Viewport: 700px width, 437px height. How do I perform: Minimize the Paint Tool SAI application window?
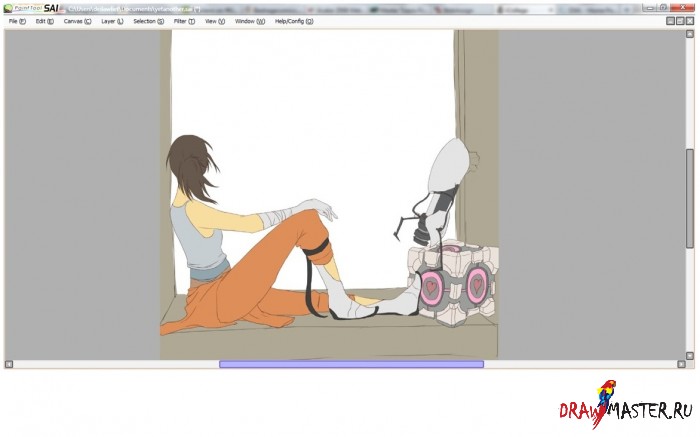point(650,8)
